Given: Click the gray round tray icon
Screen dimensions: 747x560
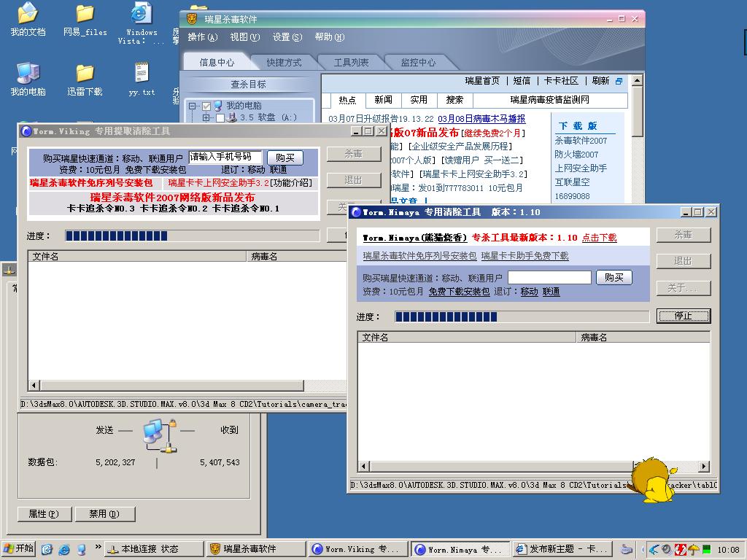Looking at the screenshot, I should (x=667, y=550).
